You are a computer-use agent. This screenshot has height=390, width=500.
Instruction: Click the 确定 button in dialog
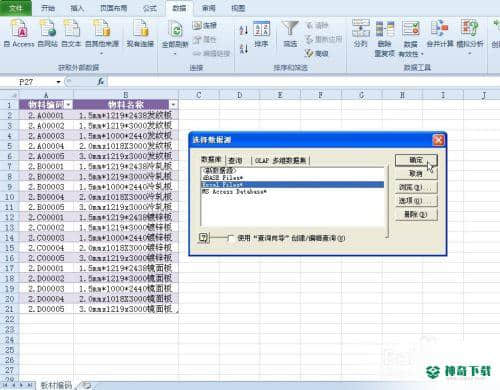[x=416, y=160]
